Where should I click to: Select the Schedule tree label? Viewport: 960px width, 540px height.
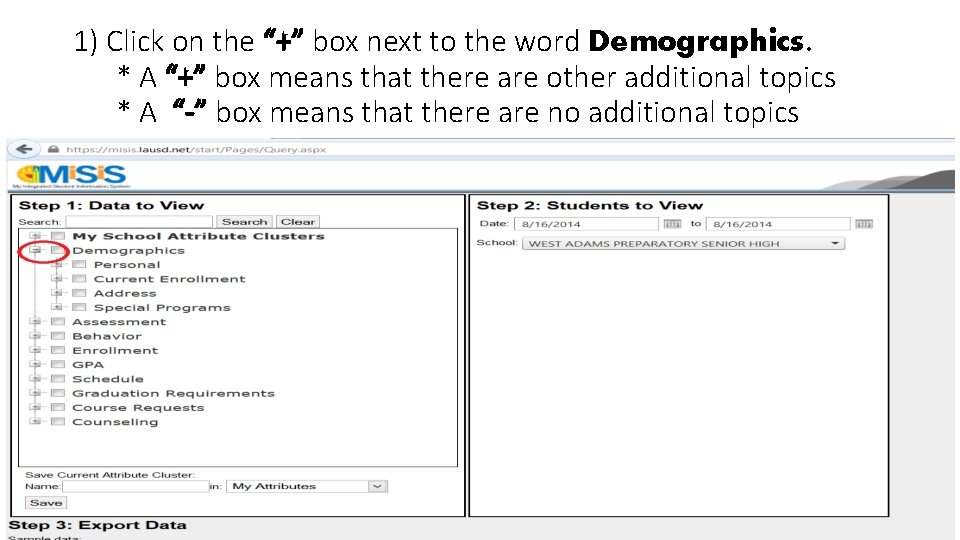click(x=108, y=379)
